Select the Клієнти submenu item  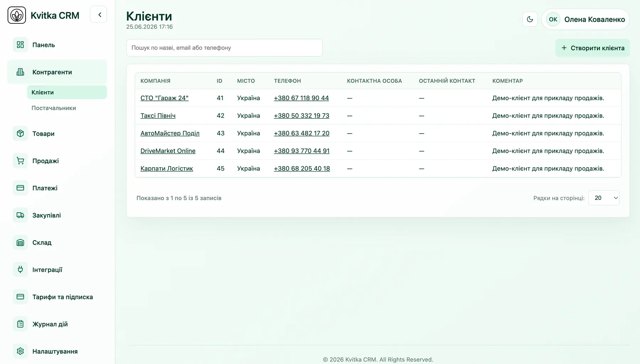pos(67,92)
